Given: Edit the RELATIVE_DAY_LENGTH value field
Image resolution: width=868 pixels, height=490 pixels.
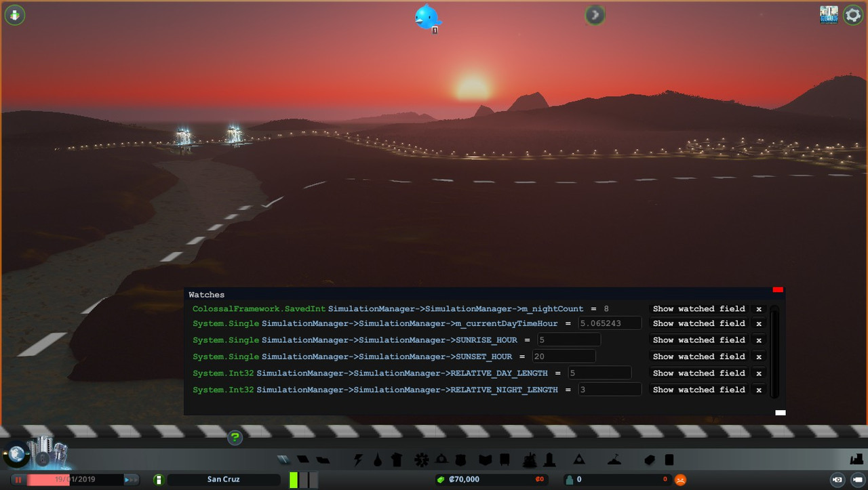Looking at the screenshot, I should (x=599, y=373).
